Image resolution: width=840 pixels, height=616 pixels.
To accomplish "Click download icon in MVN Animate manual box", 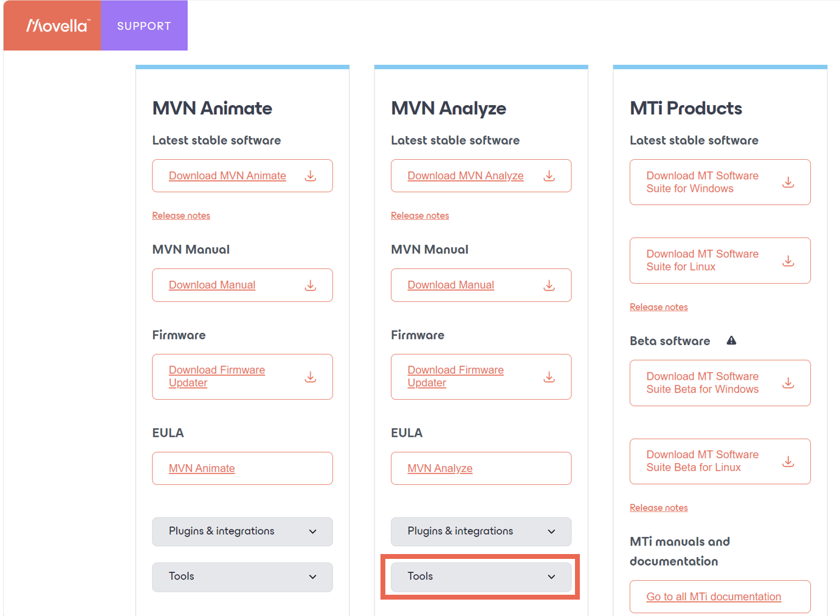I will 311,285.
